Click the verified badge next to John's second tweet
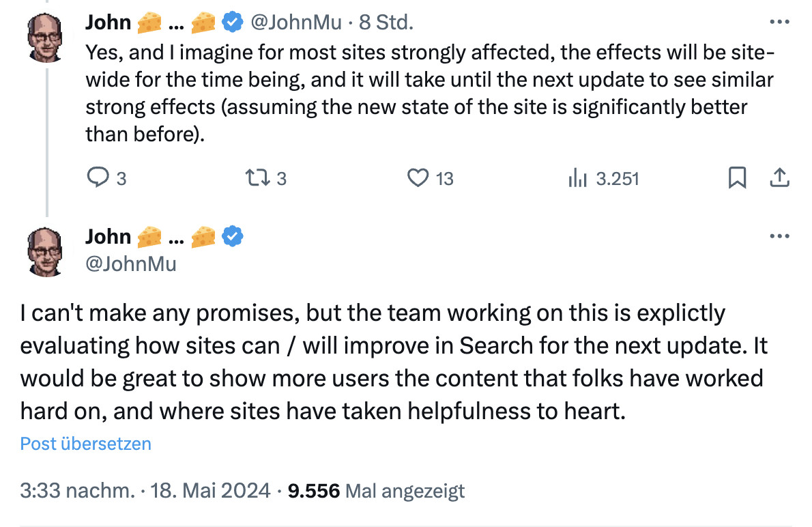The height and width of the screenshot is (527, 812). tap(232, 237)
